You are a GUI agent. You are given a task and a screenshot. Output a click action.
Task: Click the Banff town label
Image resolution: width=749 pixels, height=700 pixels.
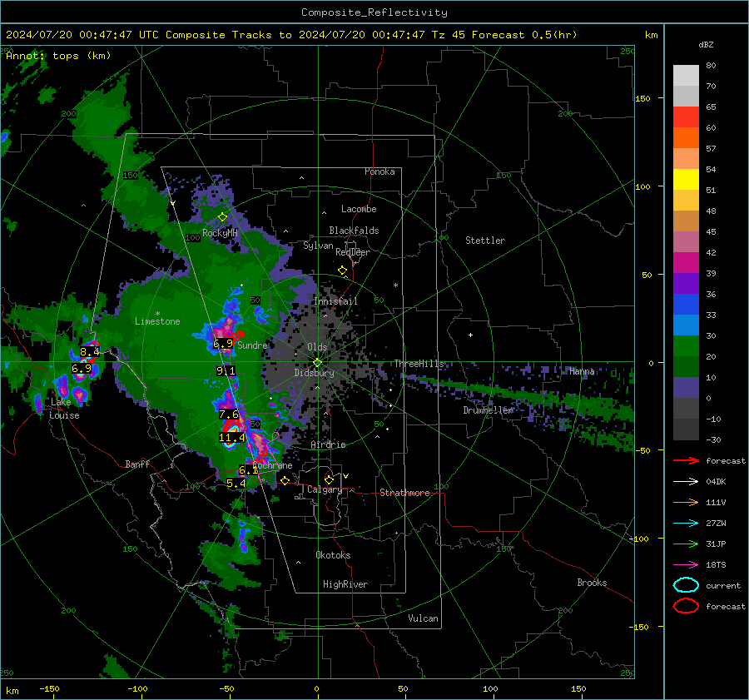pos(137,464)
